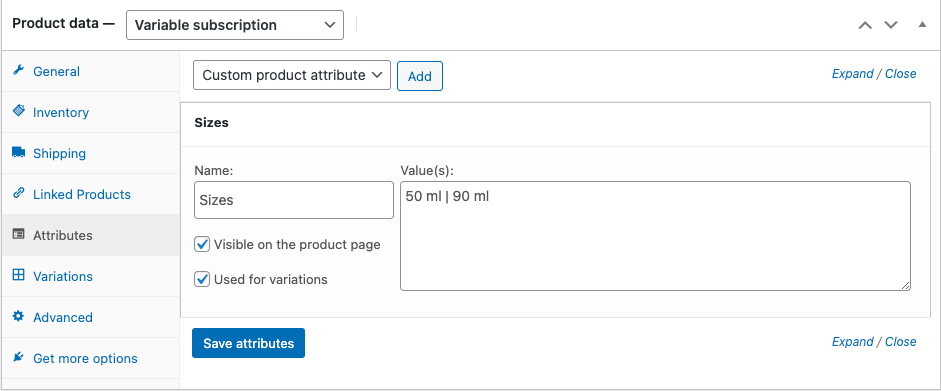
Task: Click the Shipping truck icon
Action: [19, 152]
